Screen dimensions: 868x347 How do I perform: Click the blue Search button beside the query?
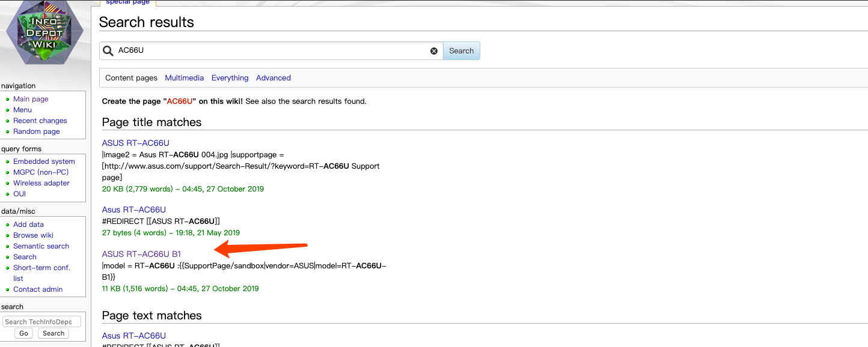[x=461, y=51]
